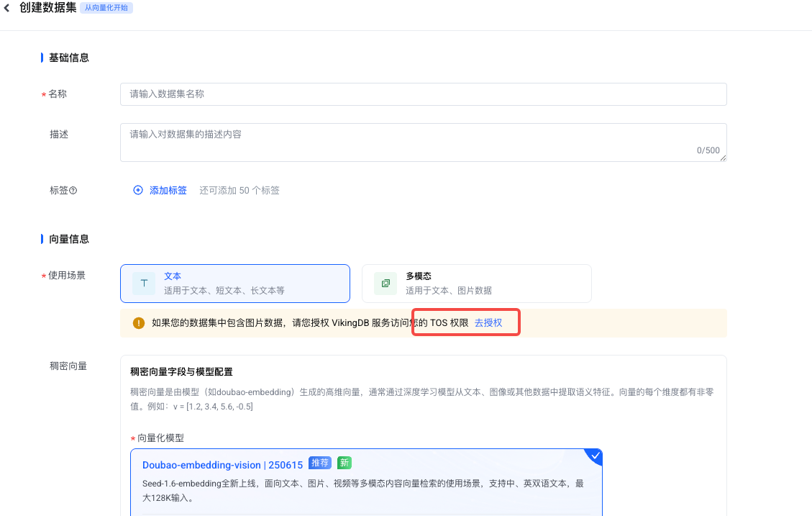Click the 推荐 badge on Doubao model
812x516 pixels.
pos(319,463)
